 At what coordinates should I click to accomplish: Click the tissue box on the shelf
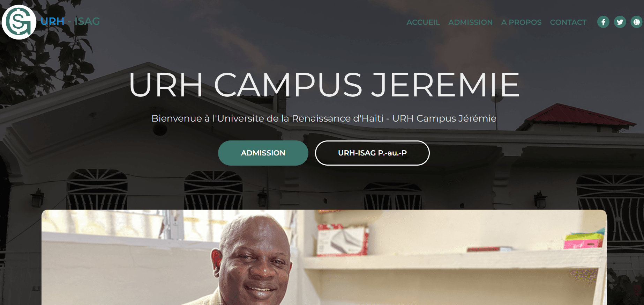click(342, 239)
